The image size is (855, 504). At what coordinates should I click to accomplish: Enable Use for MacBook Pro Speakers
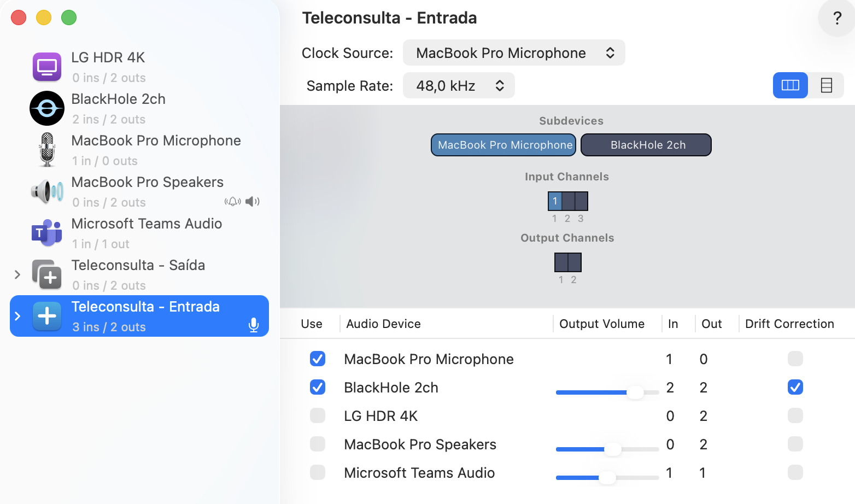318,444
